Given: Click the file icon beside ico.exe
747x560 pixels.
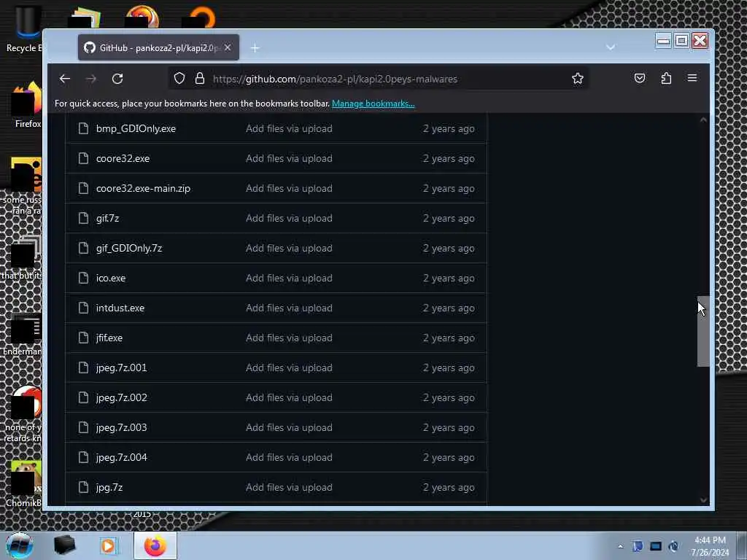Looking at the screenshot, I should click(83, 278).
